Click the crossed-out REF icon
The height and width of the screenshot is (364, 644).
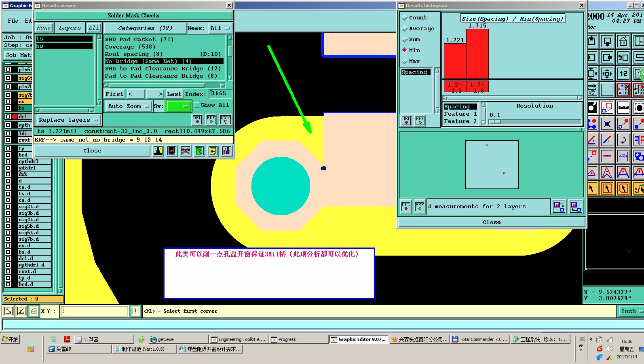coord(186,151)
